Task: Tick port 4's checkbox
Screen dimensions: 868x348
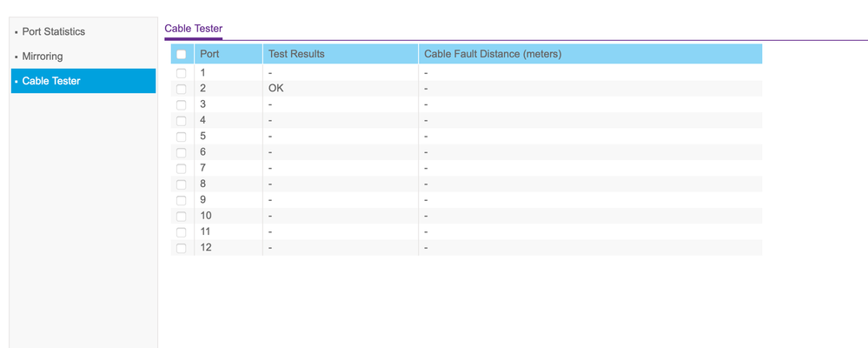Action: click(x=181, y=121)
